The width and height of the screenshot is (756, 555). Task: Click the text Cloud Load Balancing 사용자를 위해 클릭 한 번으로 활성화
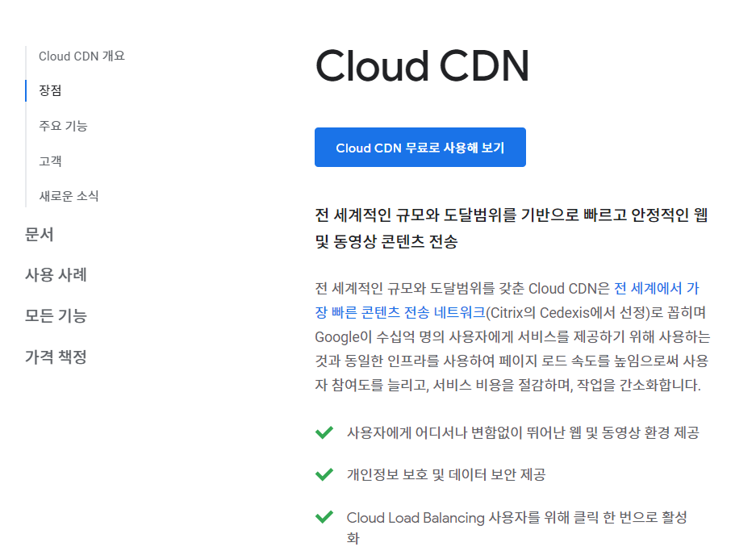(517, 528)
